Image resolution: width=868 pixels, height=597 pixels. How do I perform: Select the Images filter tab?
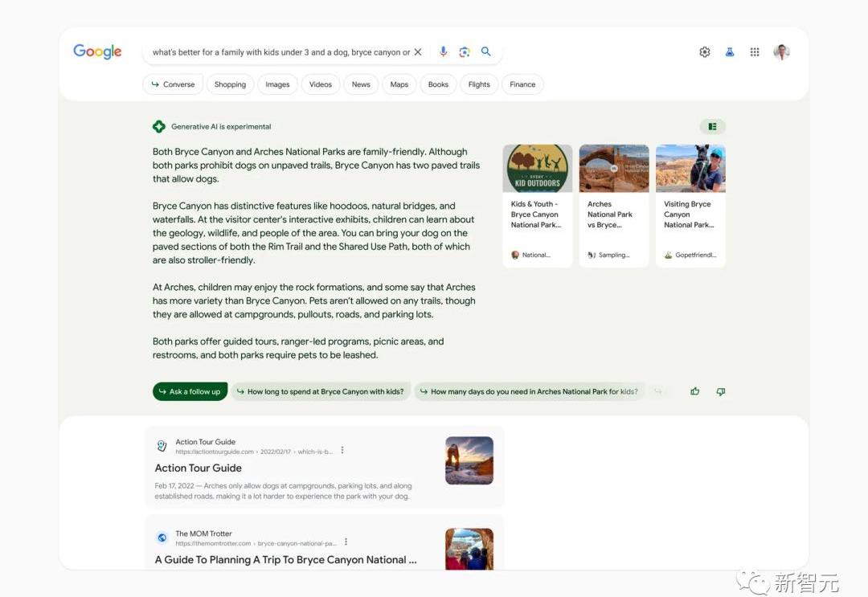[277, 84]
